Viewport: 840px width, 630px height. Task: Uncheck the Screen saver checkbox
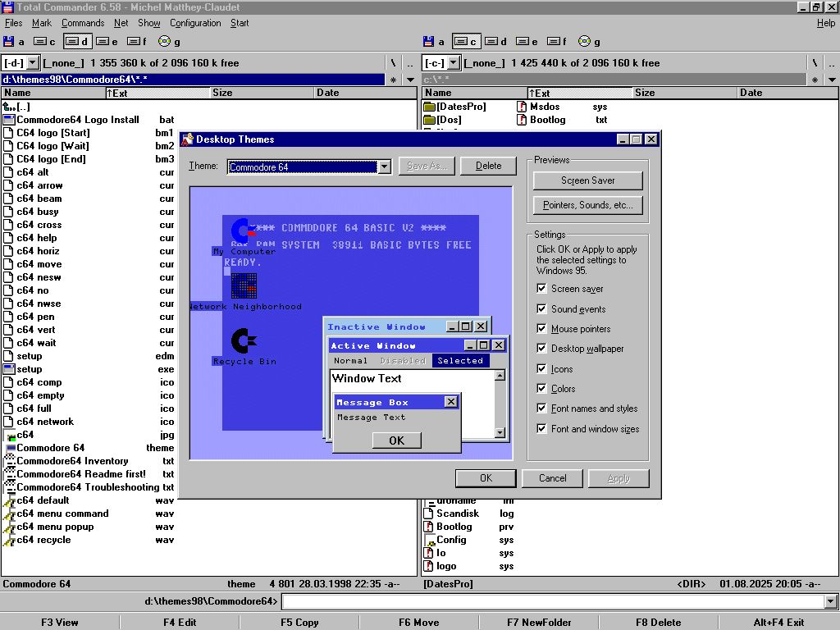tap(541, 289)
